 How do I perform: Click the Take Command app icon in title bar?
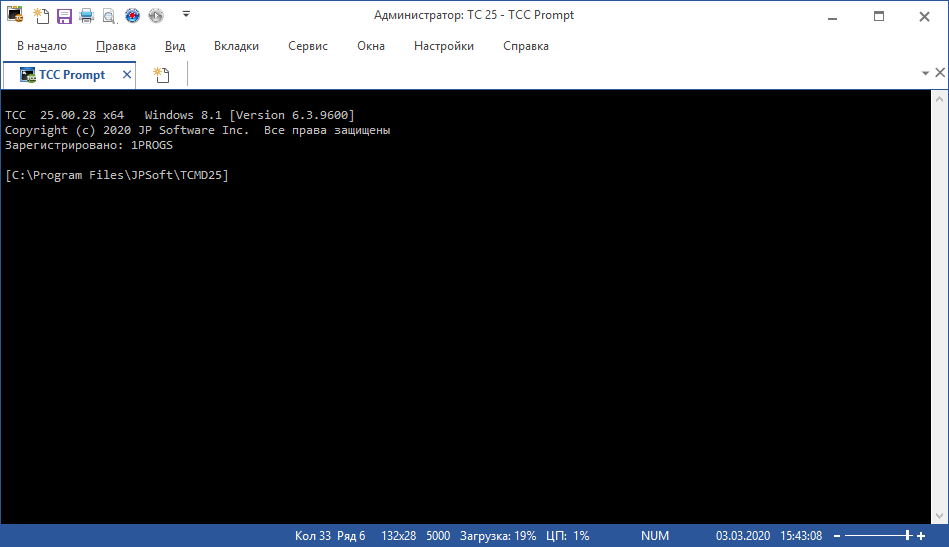coord(16,15)
